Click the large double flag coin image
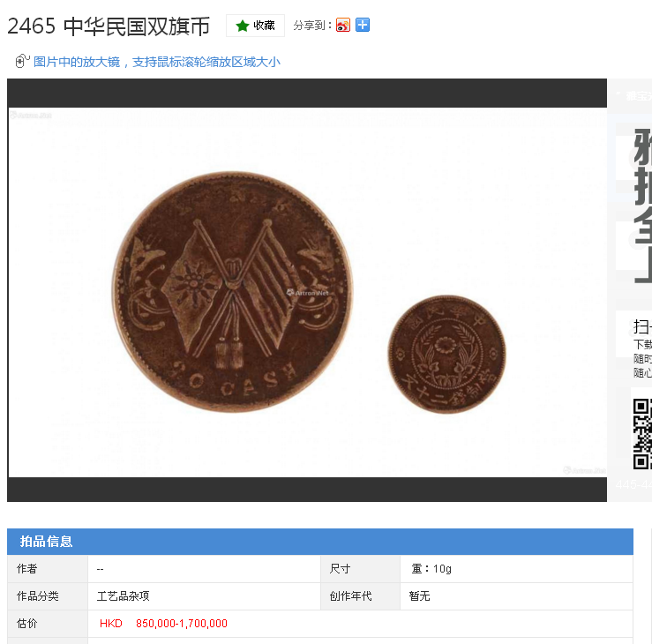The height and width of the screenshot is (644, 652). [232, 291]
